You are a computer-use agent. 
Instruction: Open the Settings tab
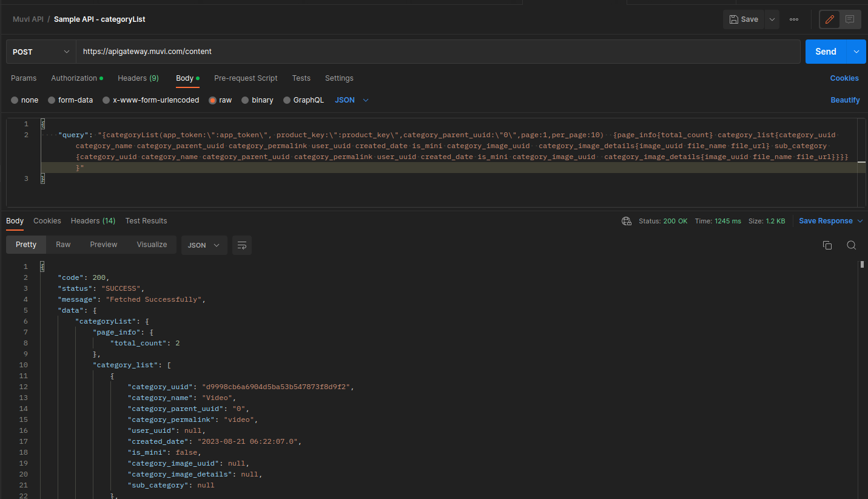pos(339,78)
